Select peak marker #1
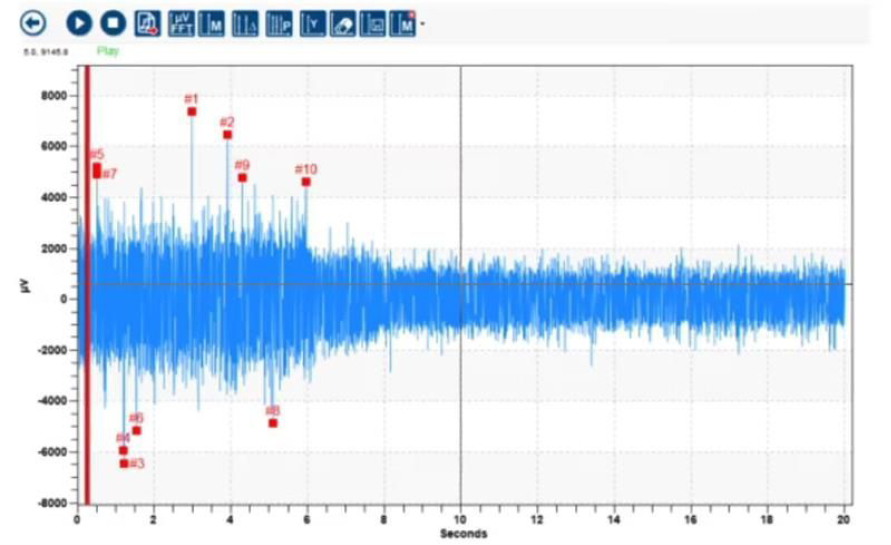The width and height of the screenshot is (891, 545). (x=192, y=112)
